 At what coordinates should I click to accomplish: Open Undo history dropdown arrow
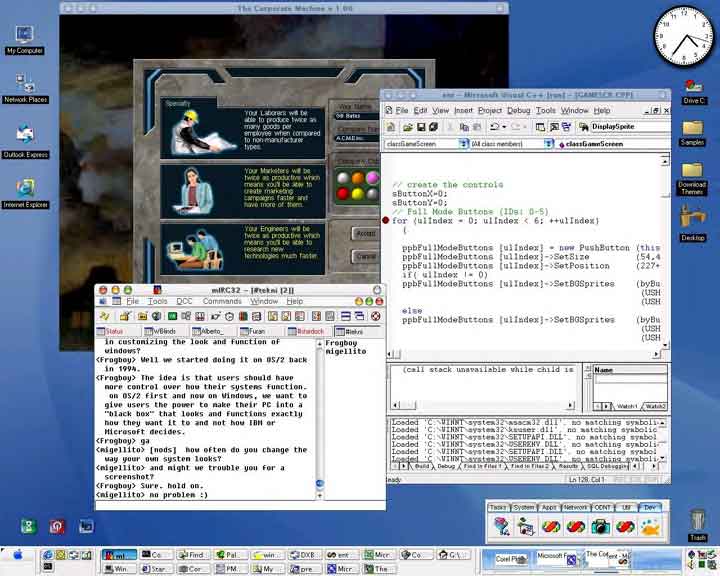click(x=504, y=127)
